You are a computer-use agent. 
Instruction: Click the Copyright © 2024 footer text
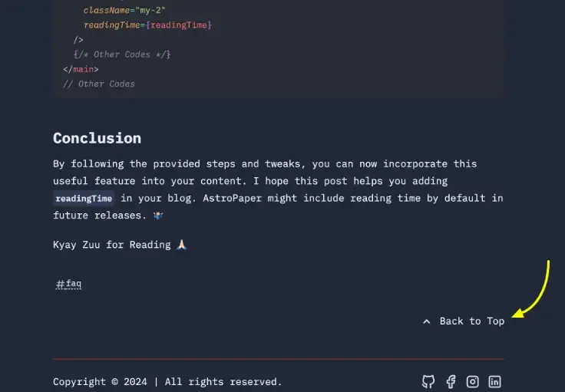pos(100,381)
